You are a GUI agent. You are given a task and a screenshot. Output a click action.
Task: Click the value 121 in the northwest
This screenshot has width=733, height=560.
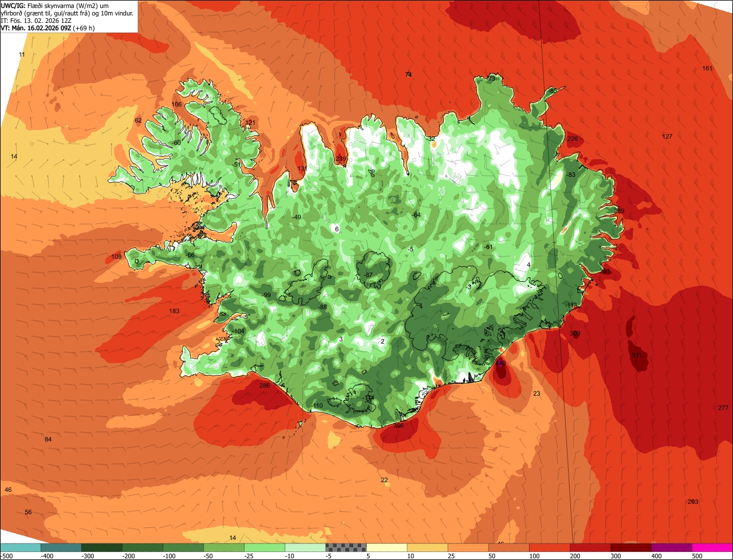pyautogui.click(x=250, y=123)
